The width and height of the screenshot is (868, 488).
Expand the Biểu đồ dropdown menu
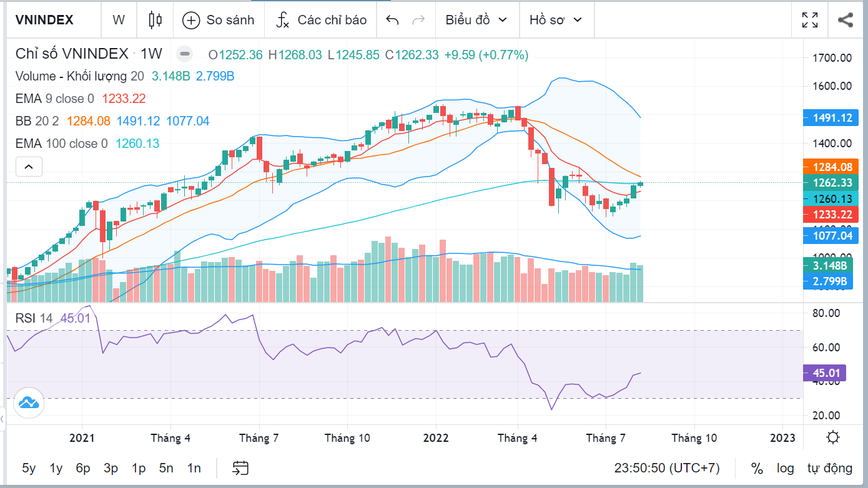[476, 20]
